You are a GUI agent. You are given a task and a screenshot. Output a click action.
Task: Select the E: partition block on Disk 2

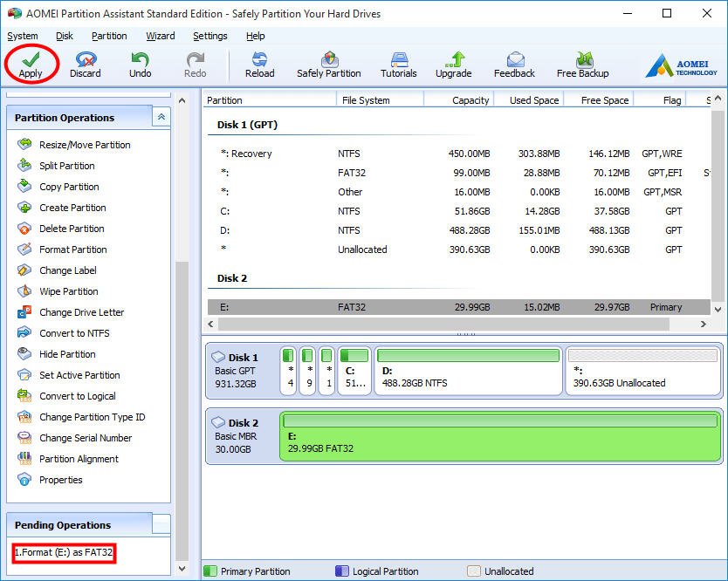click(500, 436)
